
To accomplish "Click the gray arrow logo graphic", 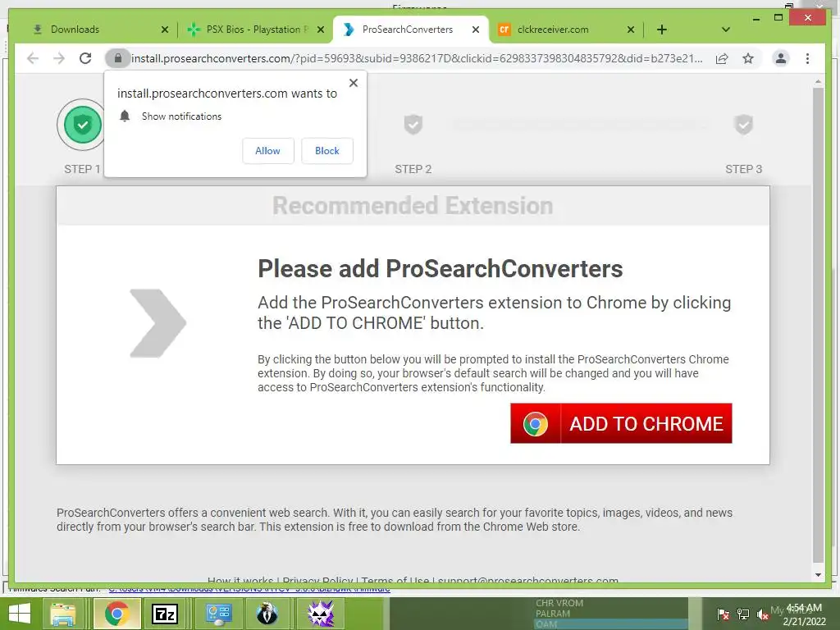I will click(x=158, y=323).
